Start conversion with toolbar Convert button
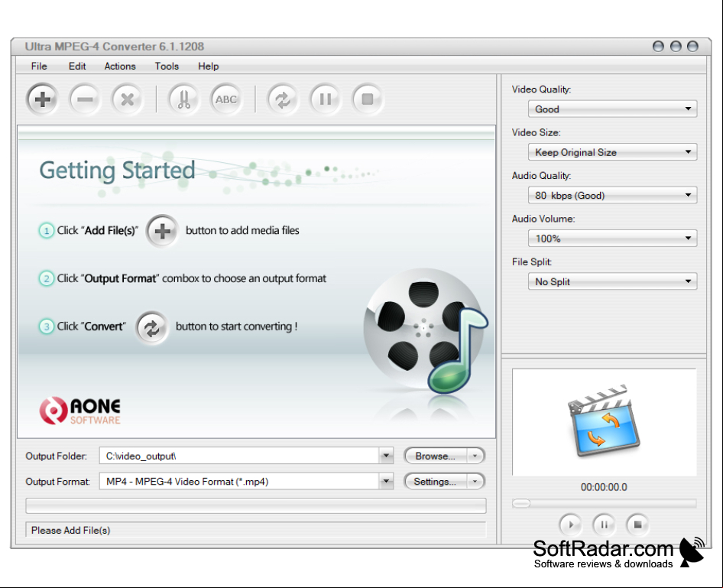The image size is (723, 588). tap(283, 99)
